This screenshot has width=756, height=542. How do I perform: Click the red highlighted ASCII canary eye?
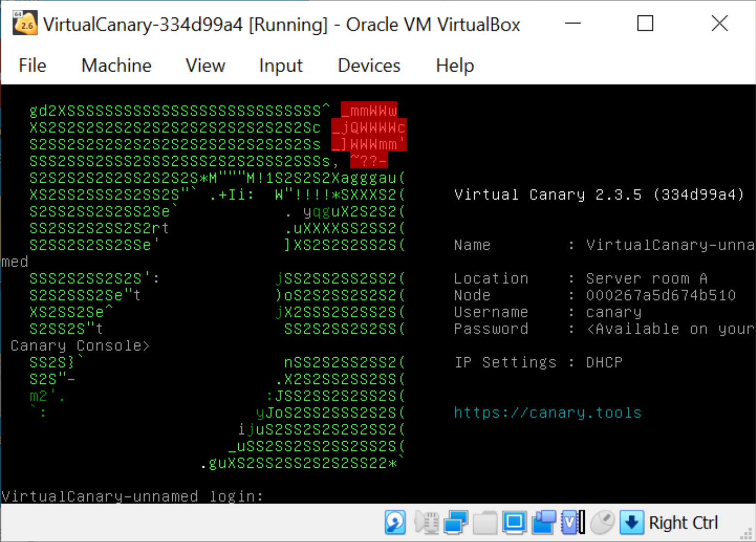coord(369,134)
